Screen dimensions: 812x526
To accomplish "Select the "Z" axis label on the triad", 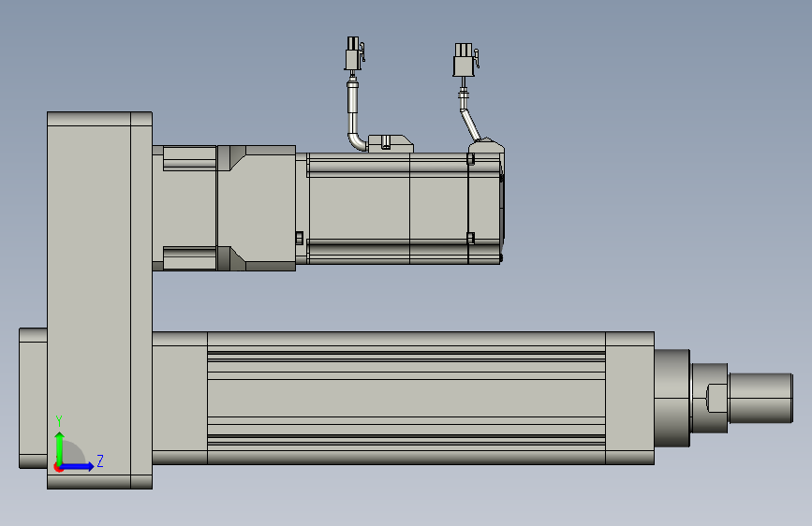I will point(100,460).
